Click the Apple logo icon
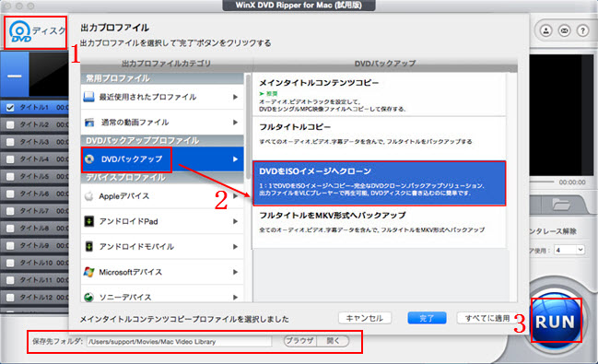Viewport: 598px width, 364px height. (x=88, y=196)
